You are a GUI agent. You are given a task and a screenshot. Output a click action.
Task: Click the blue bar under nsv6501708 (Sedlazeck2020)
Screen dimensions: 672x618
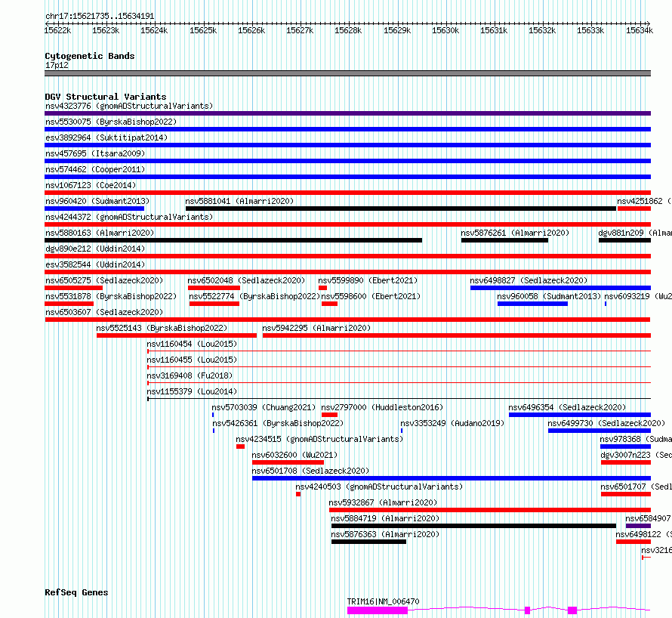point(452,479)
